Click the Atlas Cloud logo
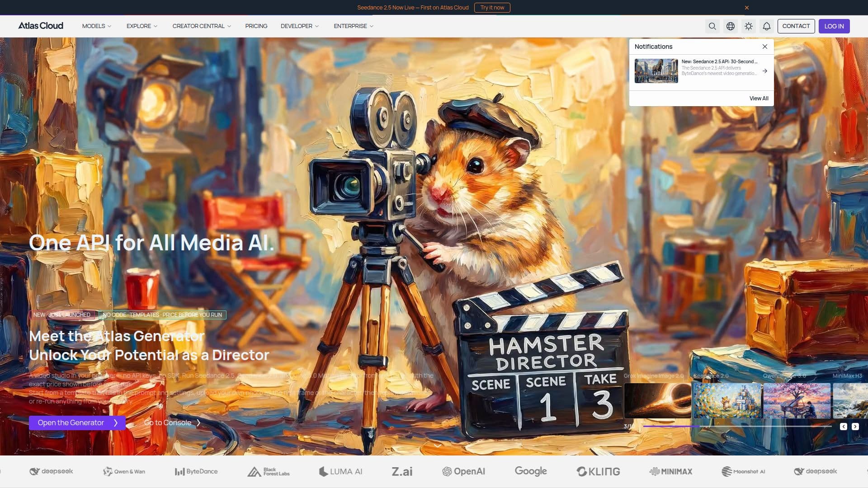 click(41, 26)
